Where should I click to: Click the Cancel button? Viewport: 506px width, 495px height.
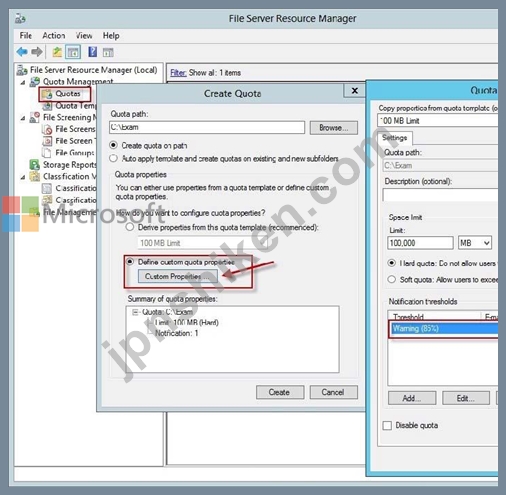click(333, 392)
